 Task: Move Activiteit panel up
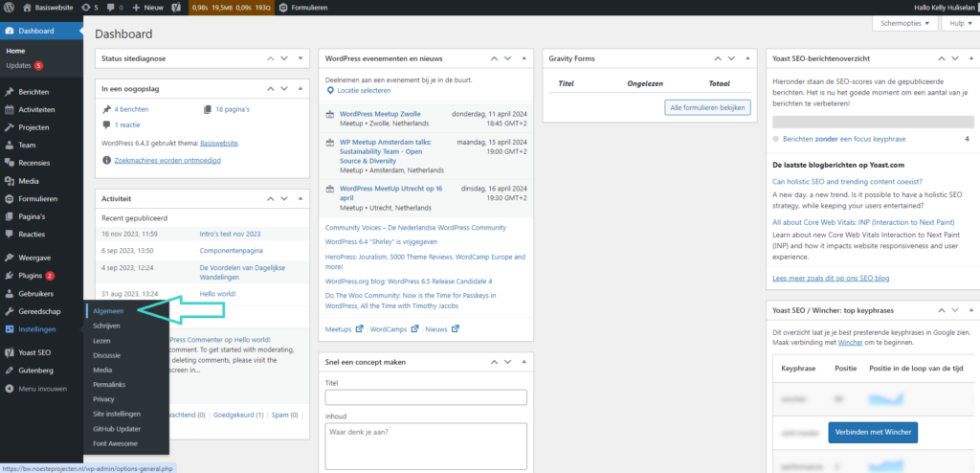tap(271, 198)
